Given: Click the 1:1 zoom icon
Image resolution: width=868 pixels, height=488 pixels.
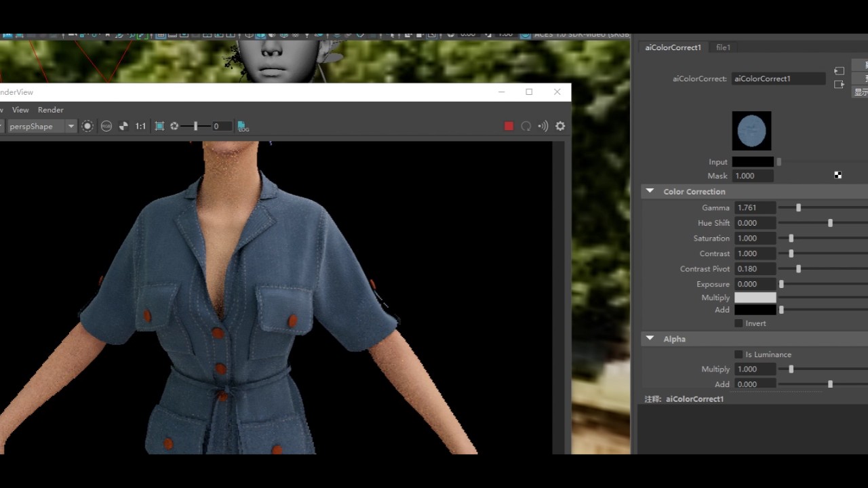Looking at the screenshot, I should click(140, 126).
